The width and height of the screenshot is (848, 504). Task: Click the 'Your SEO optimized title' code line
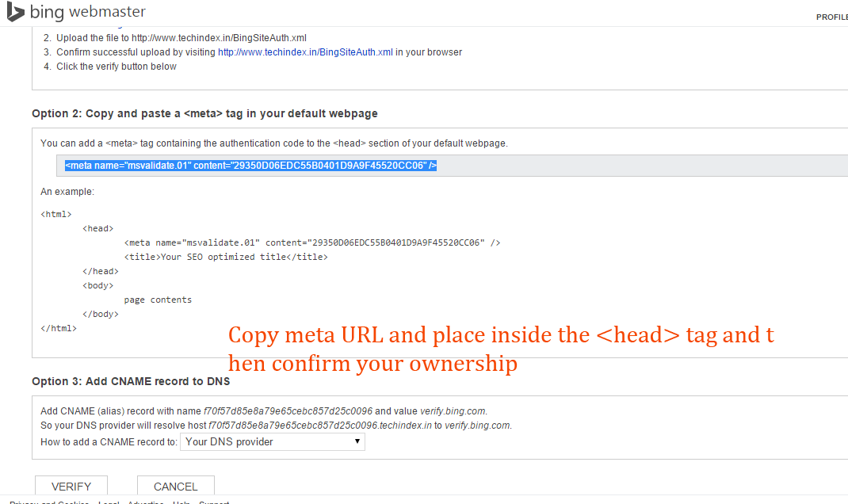coord(226,257)
